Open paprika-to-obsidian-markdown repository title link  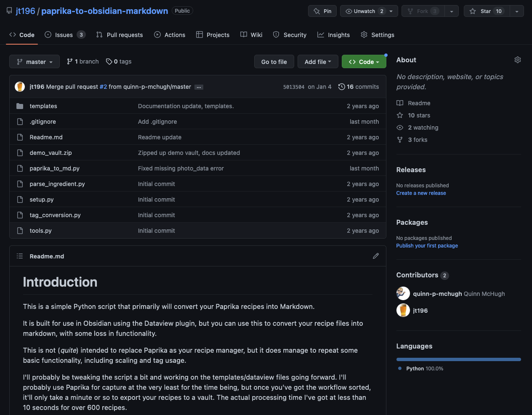point(104,11)
